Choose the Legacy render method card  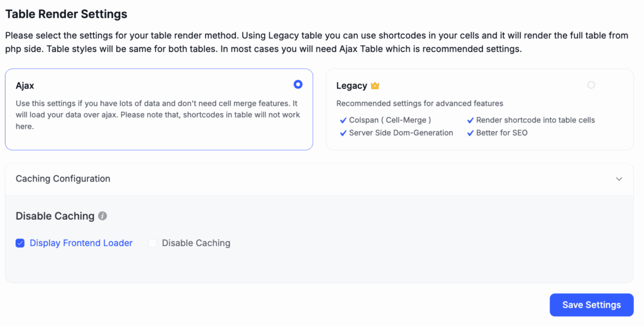480,109
